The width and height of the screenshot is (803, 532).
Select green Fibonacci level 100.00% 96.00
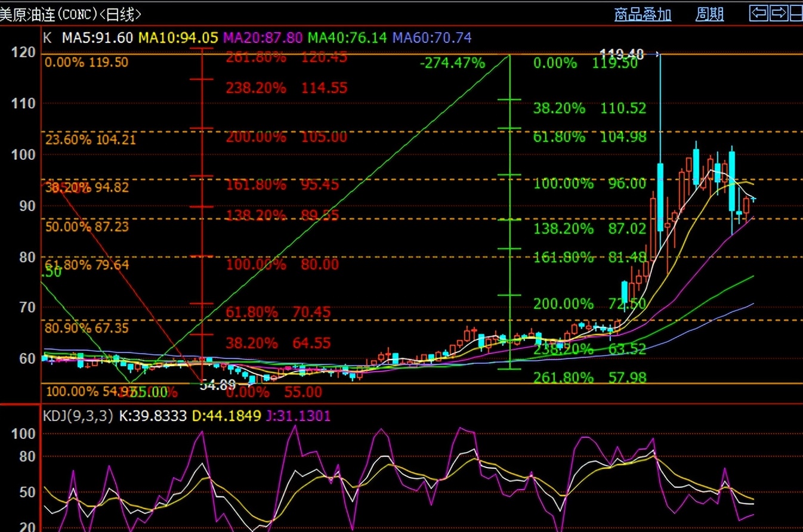[x=589, y=183]
